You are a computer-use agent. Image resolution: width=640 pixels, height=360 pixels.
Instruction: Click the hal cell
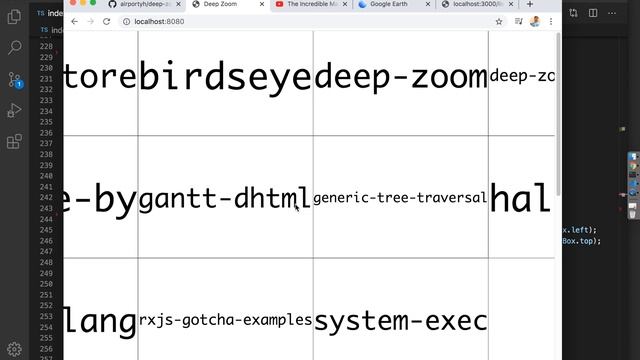522,197
